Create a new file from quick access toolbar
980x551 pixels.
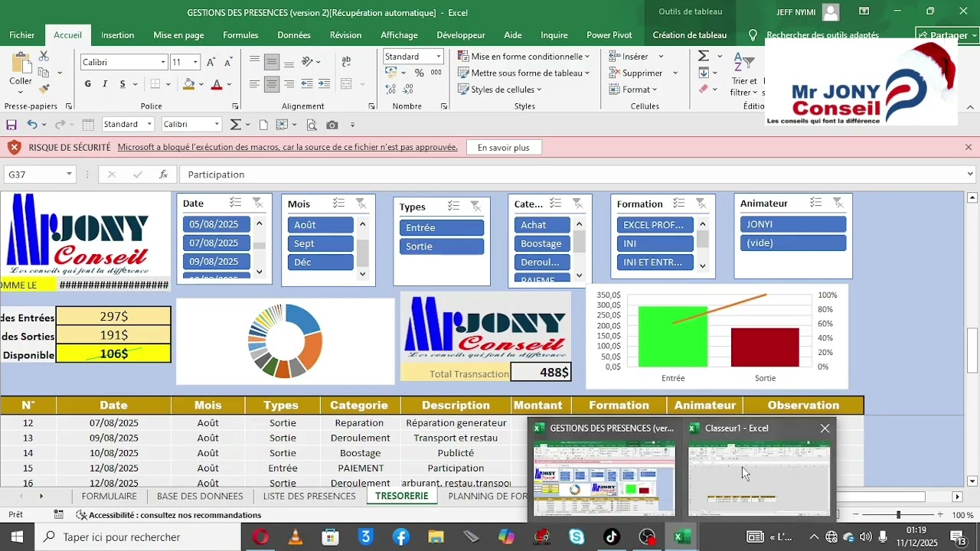tap(263, 125)
